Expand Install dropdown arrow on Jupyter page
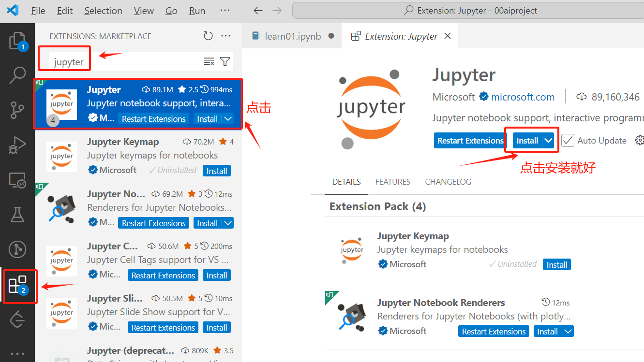This screenshot has width=644, height=362. click(x=548, y=141)
